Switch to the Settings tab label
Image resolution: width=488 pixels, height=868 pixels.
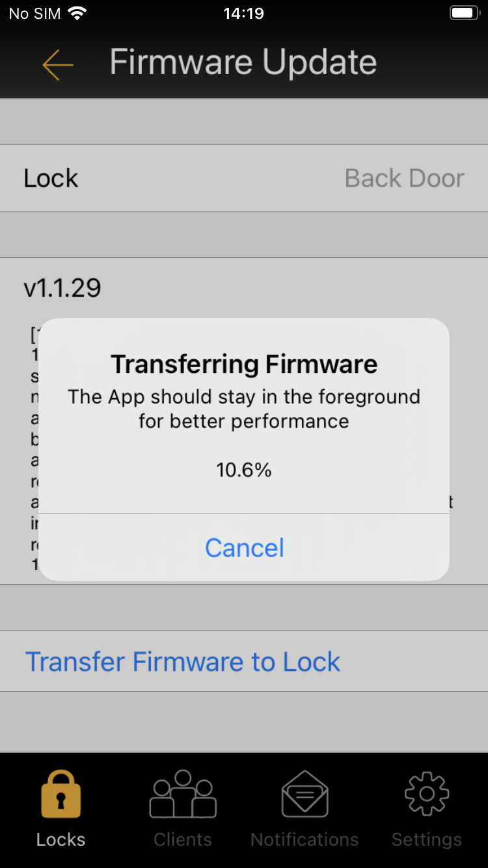427,839
